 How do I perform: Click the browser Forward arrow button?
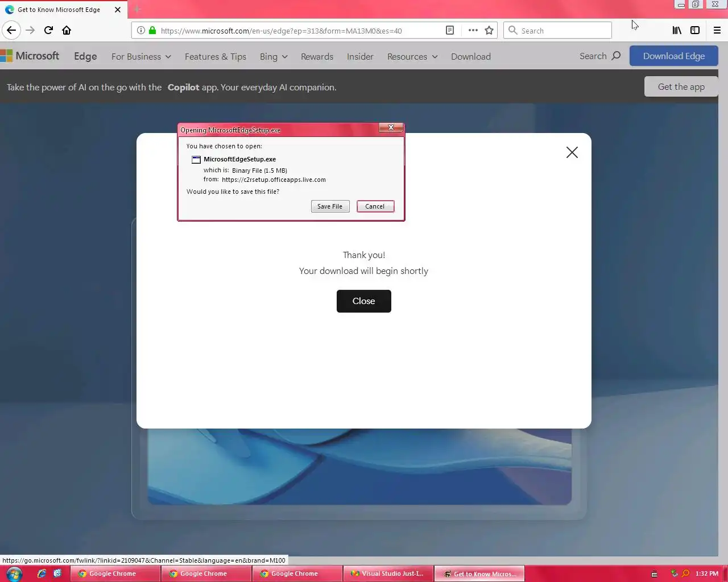click(x=30, y=30)
